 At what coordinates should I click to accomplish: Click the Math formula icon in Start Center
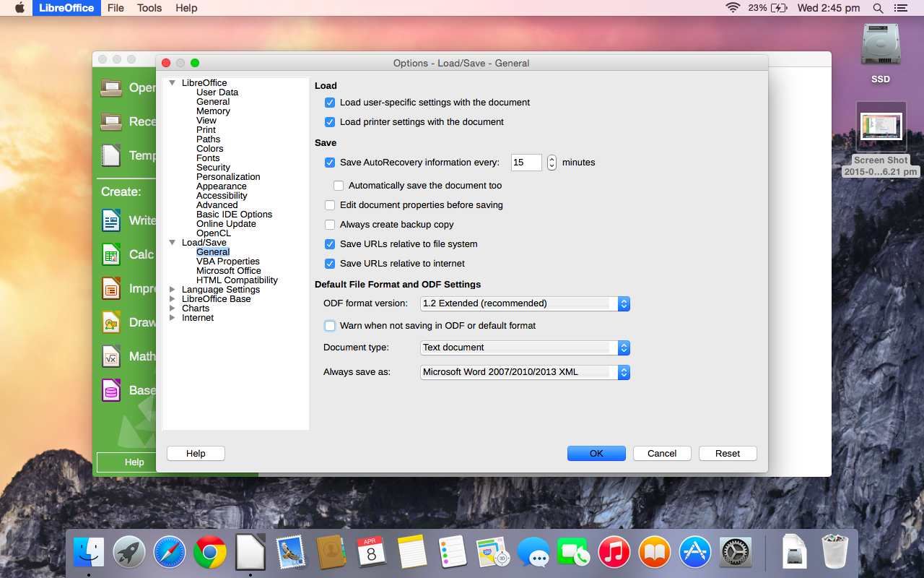(x=111, y=356)
